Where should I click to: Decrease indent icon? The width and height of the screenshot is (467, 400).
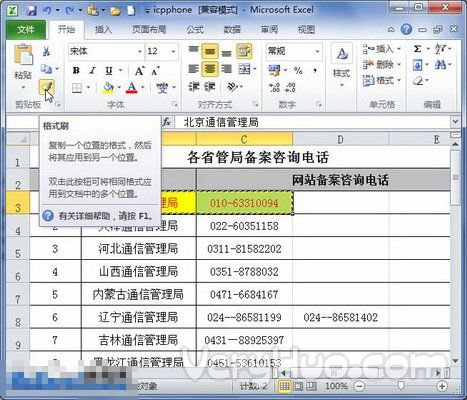(x=193, y=87)
